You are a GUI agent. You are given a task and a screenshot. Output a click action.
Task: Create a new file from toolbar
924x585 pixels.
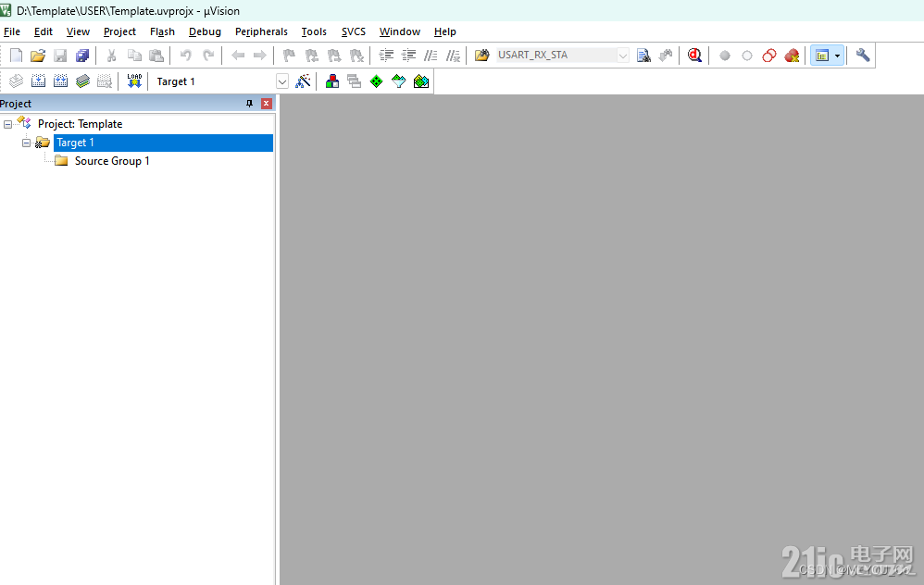[16, 56]
